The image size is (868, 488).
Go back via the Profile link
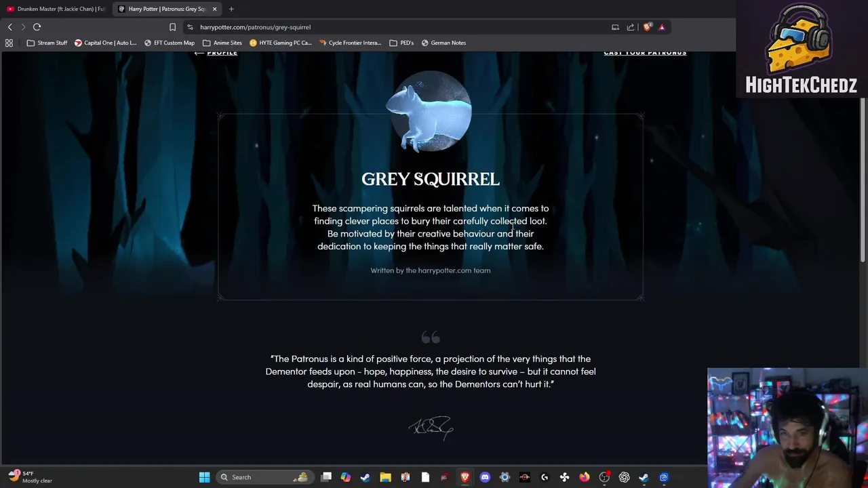216,53
